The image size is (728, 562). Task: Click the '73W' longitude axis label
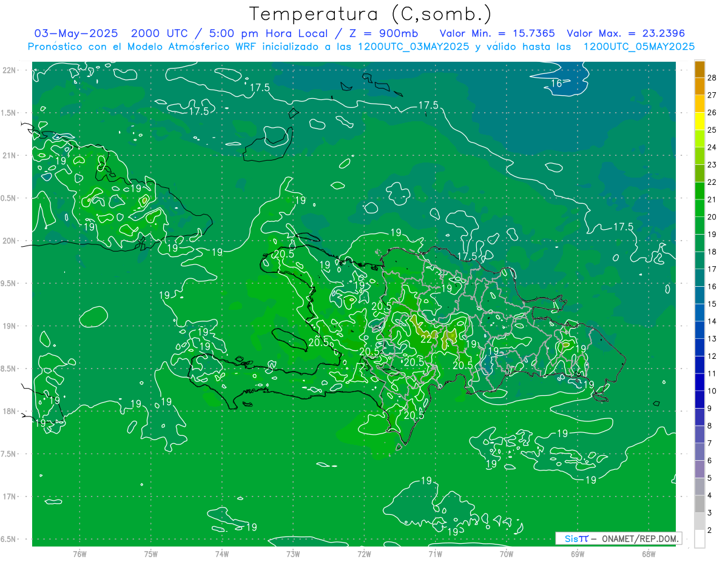click(x=293, y=554)
